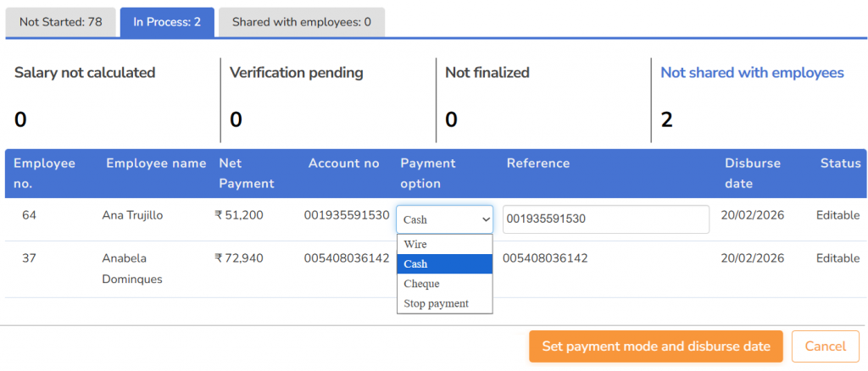Collapse Ana Trujillo's payment option dropdown
This screenshot has height=371, width=868.
click(x=445, y=219)
